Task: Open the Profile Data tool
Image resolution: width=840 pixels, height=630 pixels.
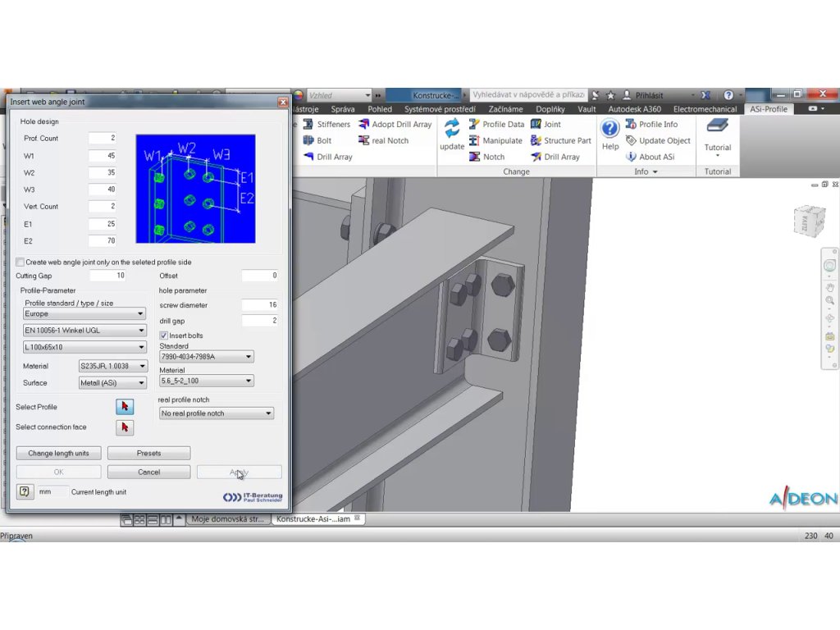Action: [x=496, y=125]
